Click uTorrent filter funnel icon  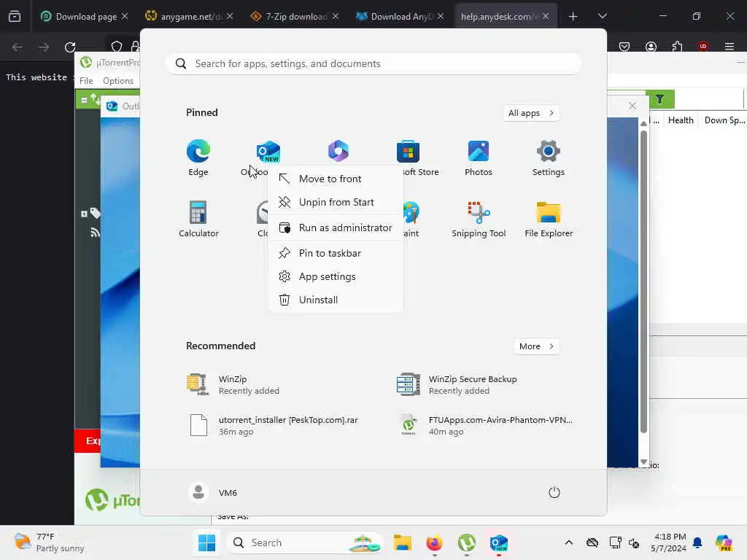coord(659,99)
